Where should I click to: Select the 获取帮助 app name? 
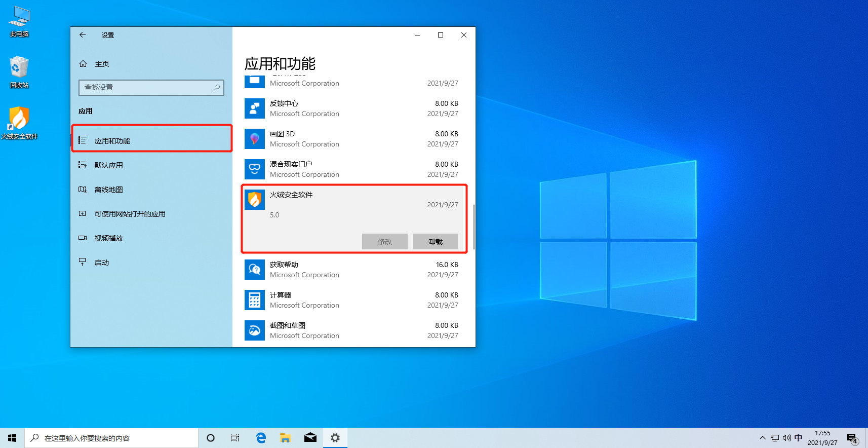pyautogui.click(x=284, y=265)
